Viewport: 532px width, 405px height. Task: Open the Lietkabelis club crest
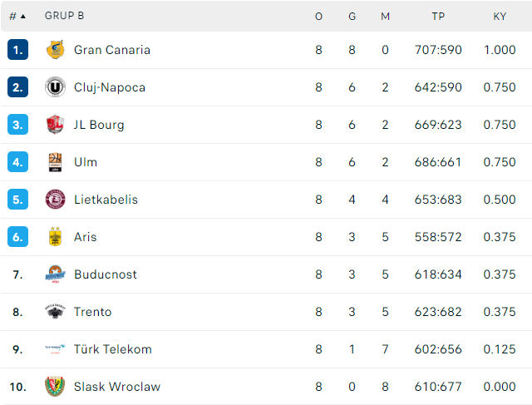click(55, 200)
